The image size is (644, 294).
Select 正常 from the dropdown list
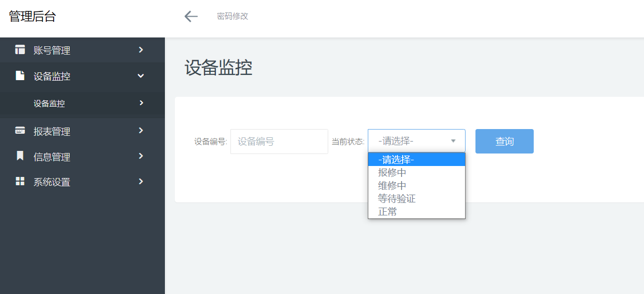pos(388,212)
